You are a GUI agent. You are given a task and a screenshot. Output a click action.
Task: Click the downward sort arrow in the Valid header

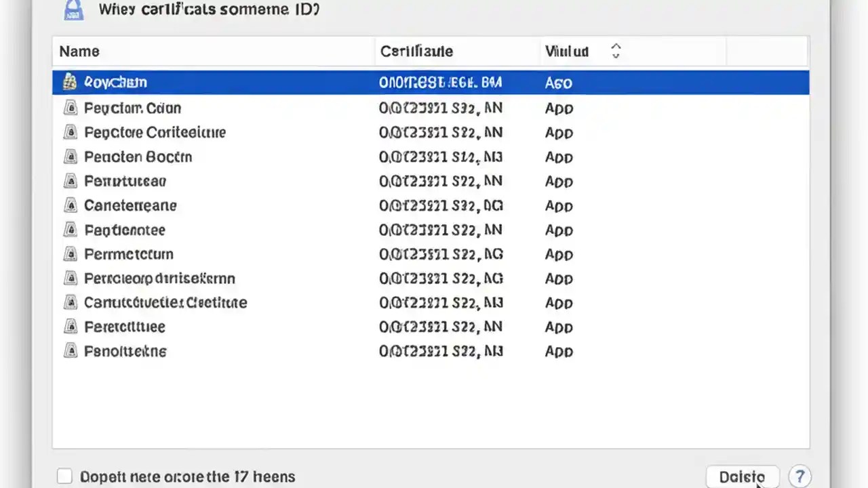coord(616,54)
